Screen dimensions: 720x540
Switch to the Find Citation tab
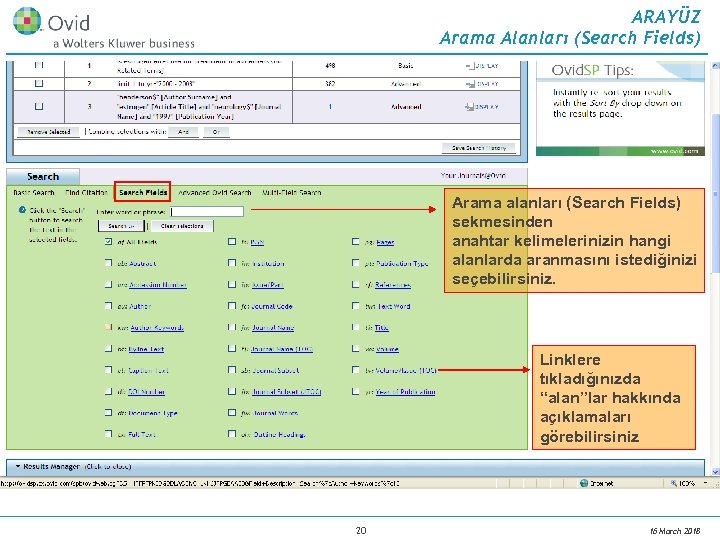(x=86, y=192)
